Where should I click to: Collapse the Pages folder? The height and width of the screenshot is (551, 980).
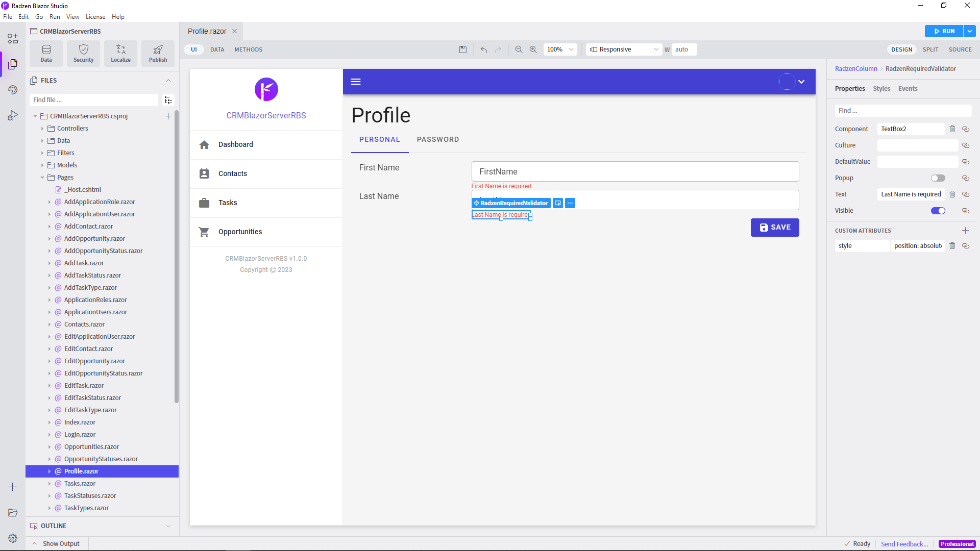[42, 178]
